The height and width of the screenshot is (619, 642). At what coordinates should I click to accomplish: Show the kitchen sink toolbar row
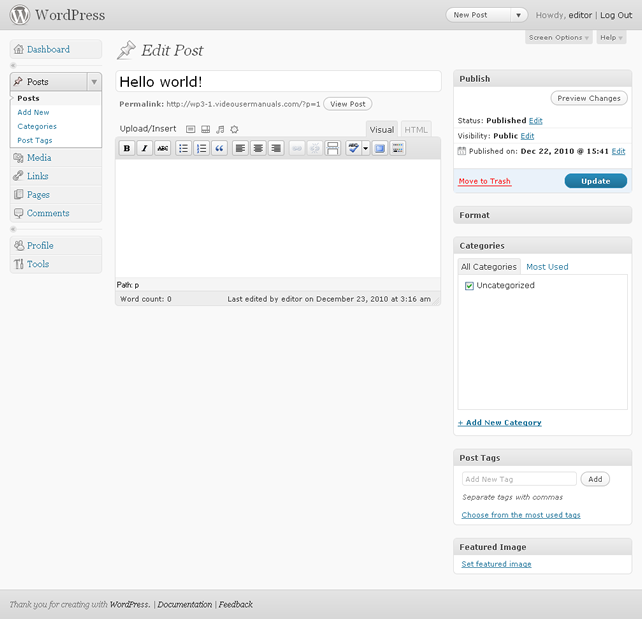[398, 148]
